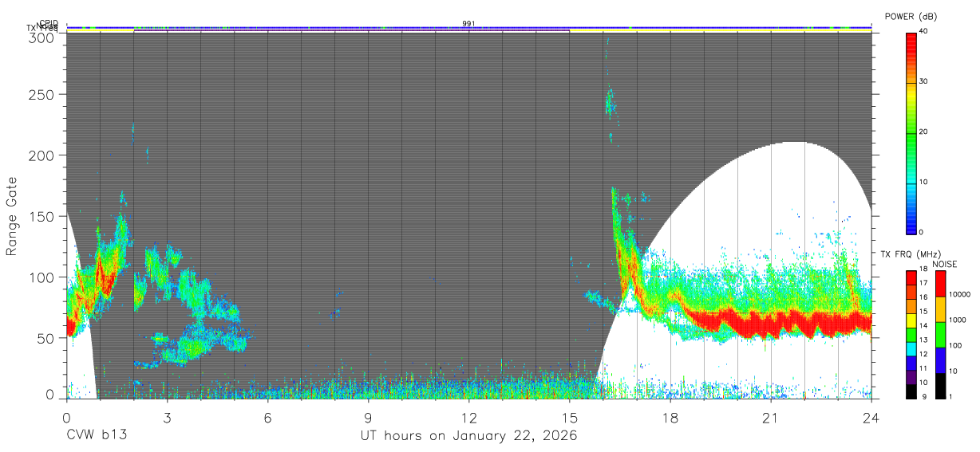Click the 'UT hours on January 22, 2026' axis title

pos(468,435)
